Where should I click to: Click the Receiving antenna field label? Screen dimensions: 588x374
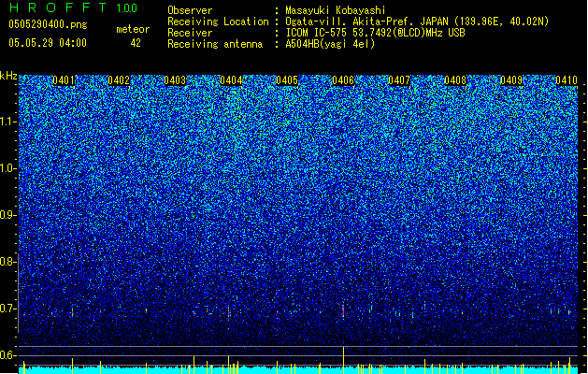tap(215, 44)
